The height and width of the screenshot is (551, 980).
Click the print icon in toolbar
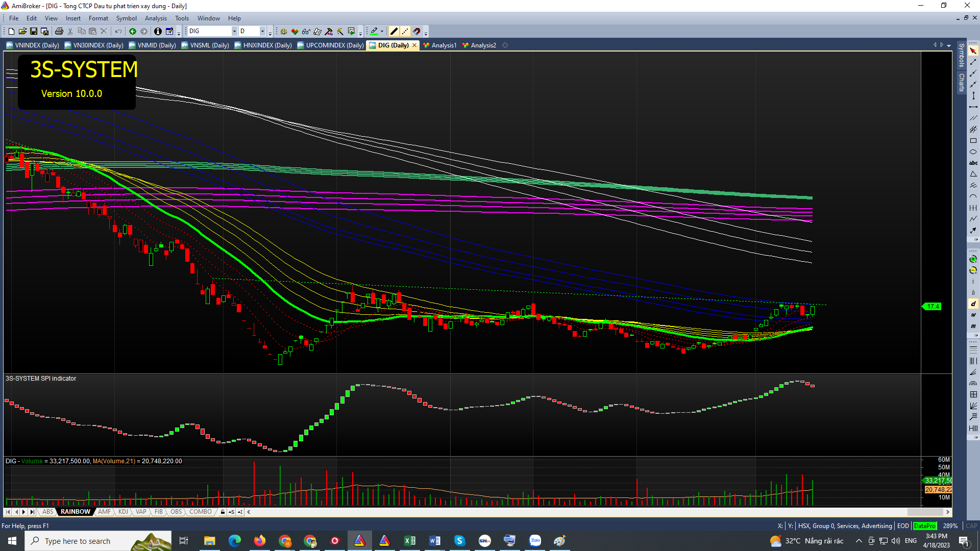(x=59, y=32)
